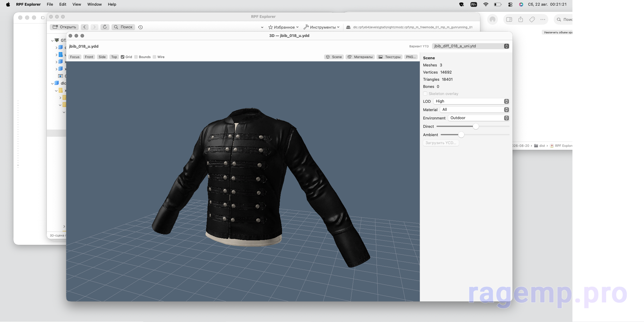644x322 pixels.
Task: Collapse the GTA root tree node chevron
Action: [52, 41]
